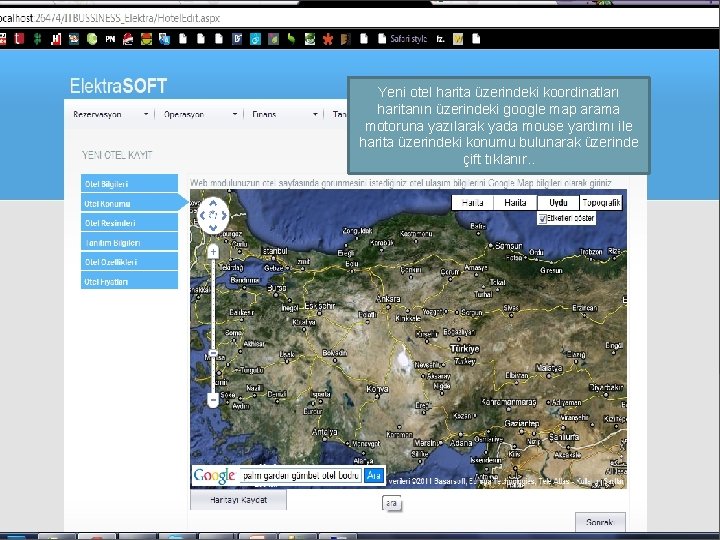Toggle the Etiketleri göster checkbox
720x540 pixels.
pyautogui.click(x=542, y=219)
